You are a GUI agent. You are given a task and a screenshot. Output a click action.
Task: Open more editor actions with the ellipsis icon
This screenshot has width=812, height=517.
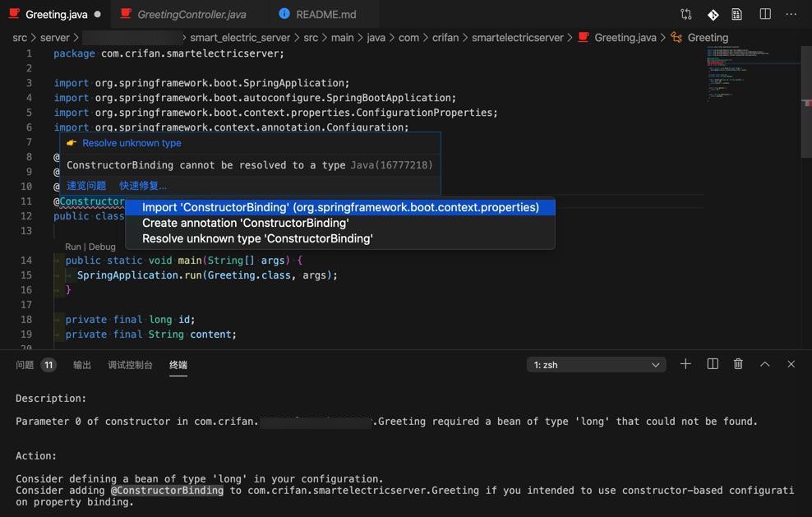(791, 14)
